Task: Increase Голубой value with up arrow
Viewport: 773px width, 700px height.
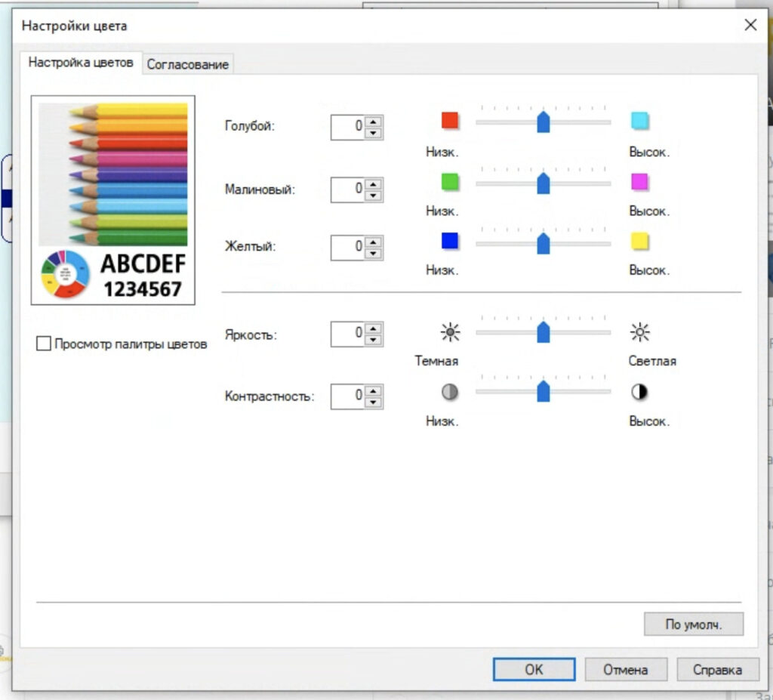Action: tap(374, 122)
